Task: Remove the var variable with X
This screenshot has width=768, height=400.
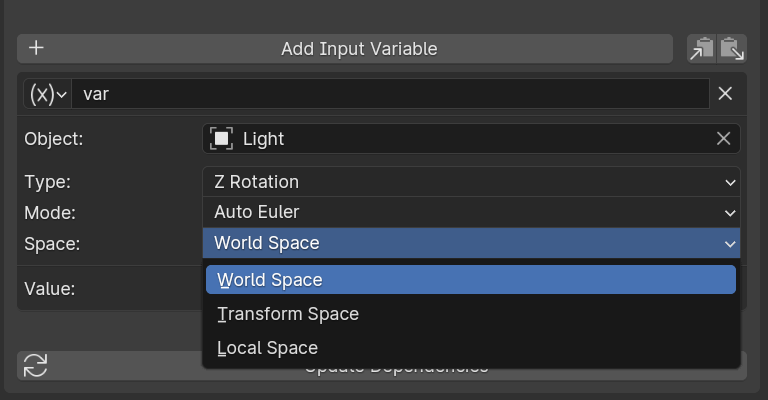Action: pos(726,94)
